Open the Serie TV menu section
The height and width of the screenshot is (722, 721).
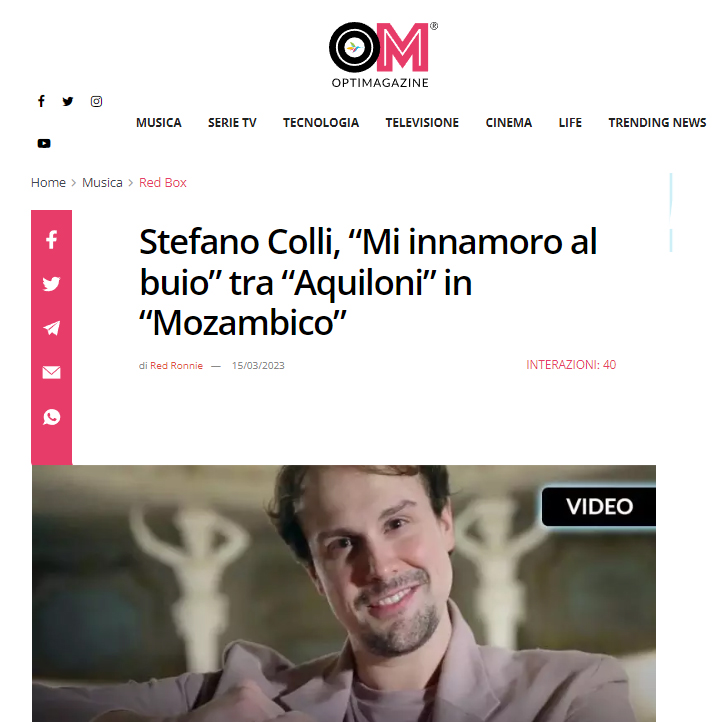tap(232, 123)
